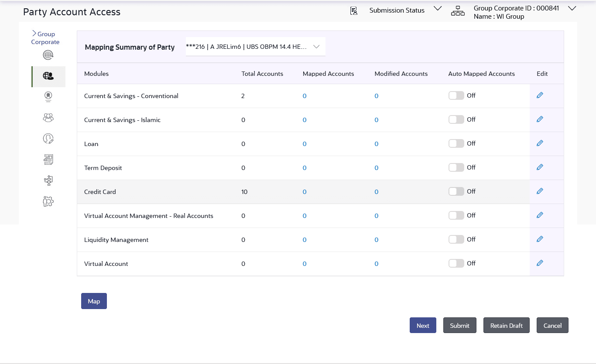Viewport: 596px width, 364px height.
Task: Click edit pencil for Loan module
Action: tap(540, 143)
